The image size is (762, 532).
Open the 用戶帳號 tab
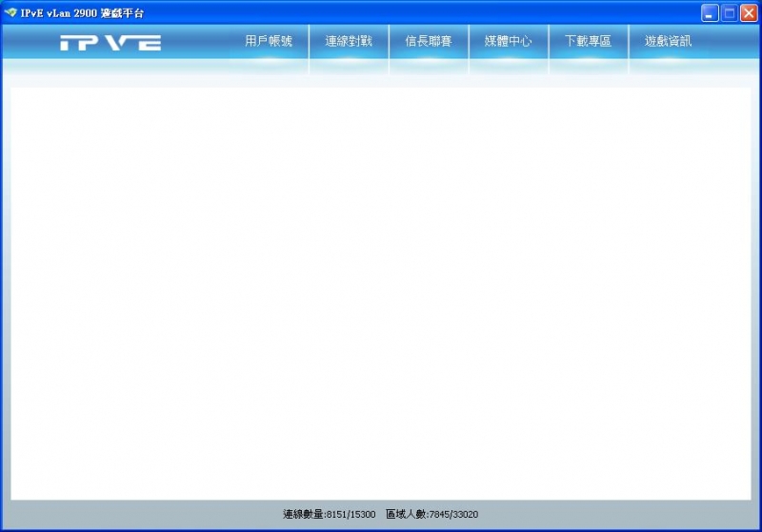pyautogui.click(x=269, y=42)
